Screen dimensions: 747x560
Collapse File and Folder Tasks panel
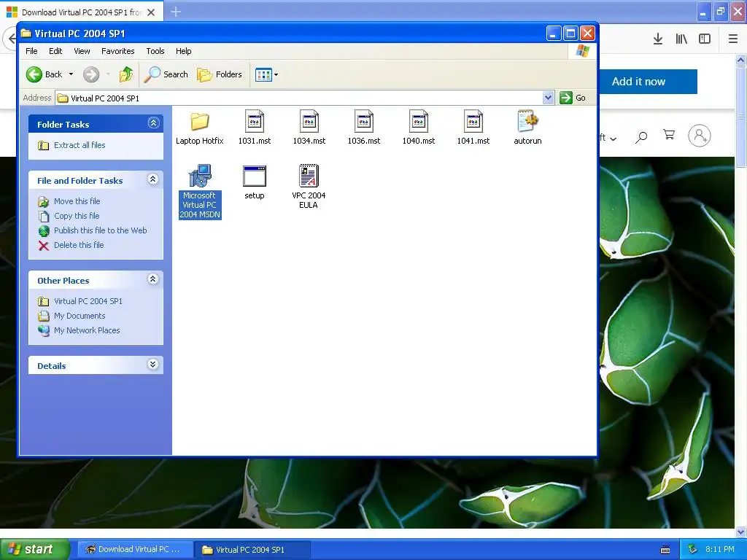153,179
